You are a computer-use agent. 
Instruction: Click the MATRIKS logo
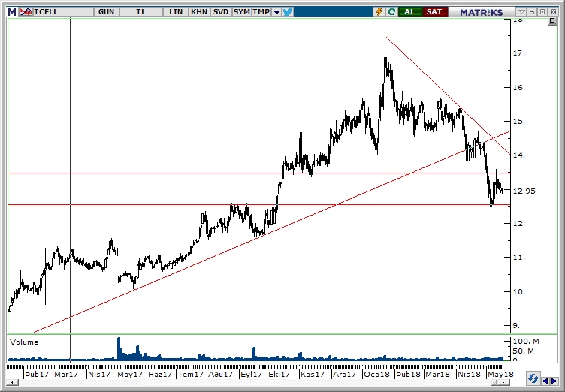pos(481,12)
